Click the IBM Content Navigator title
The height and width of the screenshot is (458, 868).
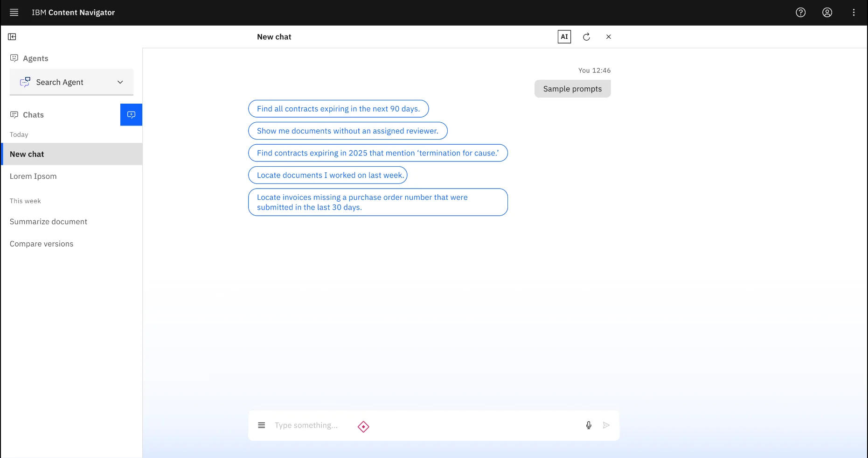[x=73, y=13]
